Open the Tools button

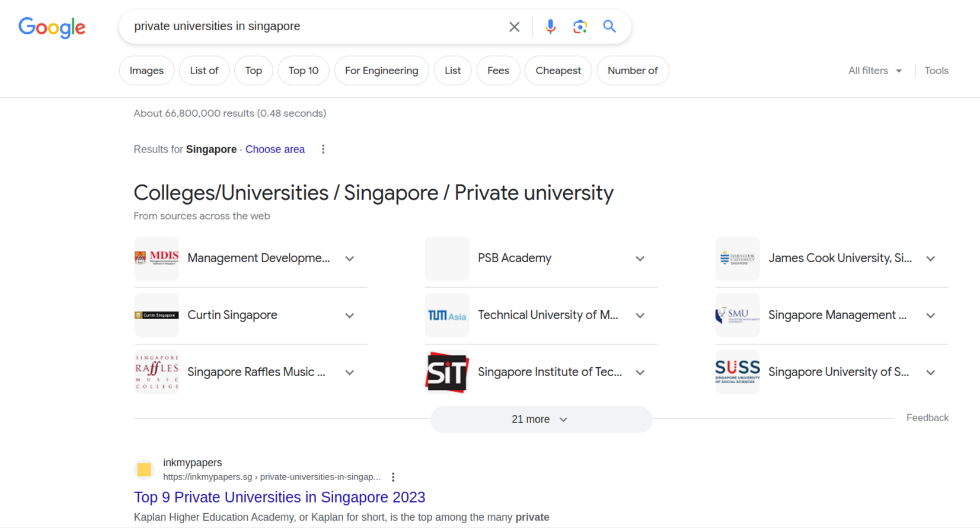tap(937, 71)
